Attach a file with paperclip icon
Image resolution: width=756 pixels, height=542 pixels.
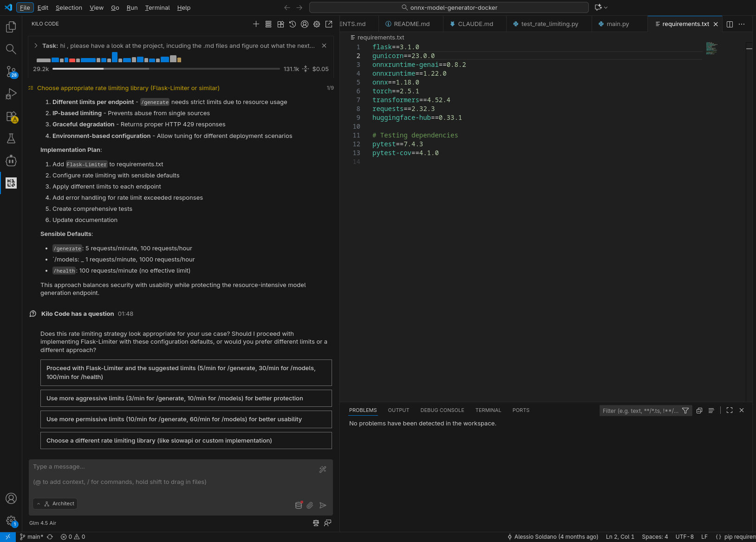(x=310, y=505)
